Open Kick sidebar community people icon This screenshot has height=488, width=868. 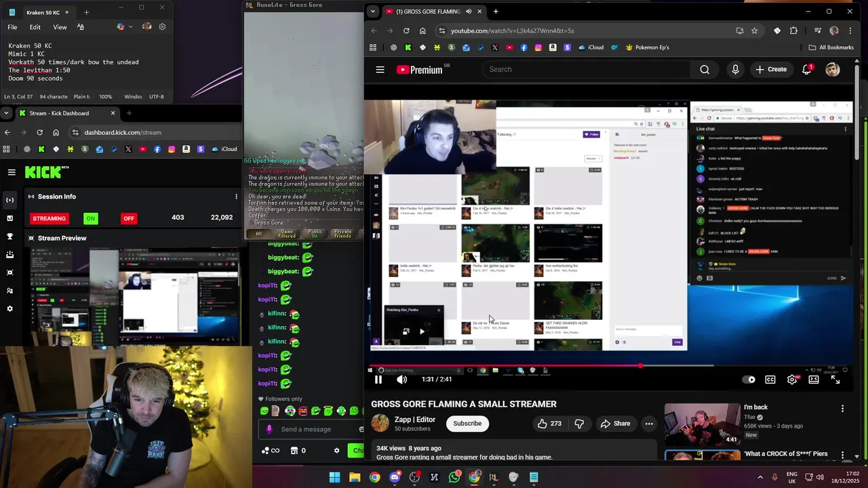coord(9,291)
